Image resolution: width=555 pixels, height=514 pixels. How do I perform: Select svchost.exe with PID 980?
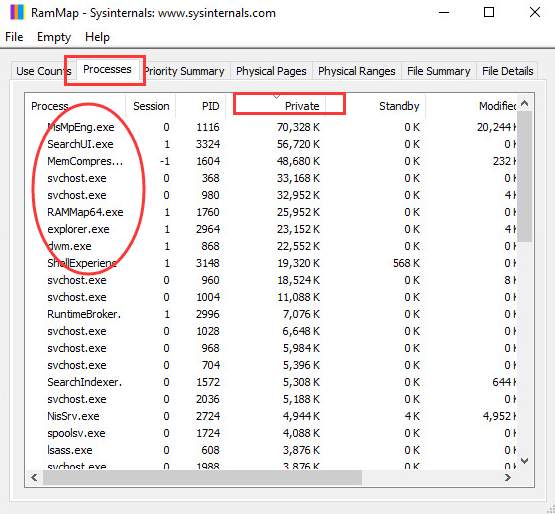(271, 195)
